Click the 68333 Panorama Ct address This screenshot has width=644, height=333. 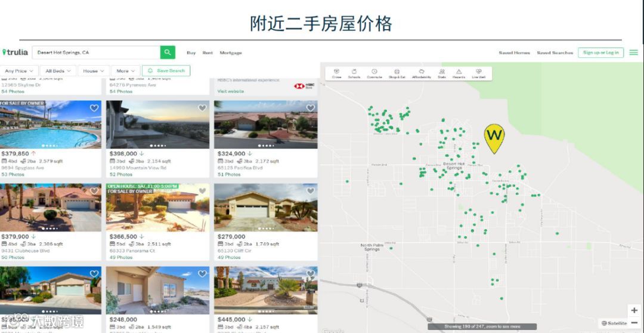(x=132, y=251)
